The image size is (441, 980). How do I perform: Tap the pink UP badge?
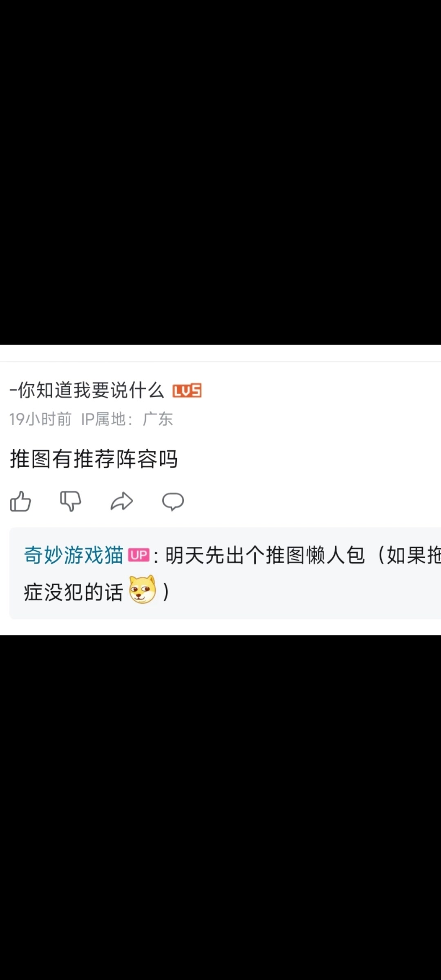pyautogui.click(x=139, y=555)
